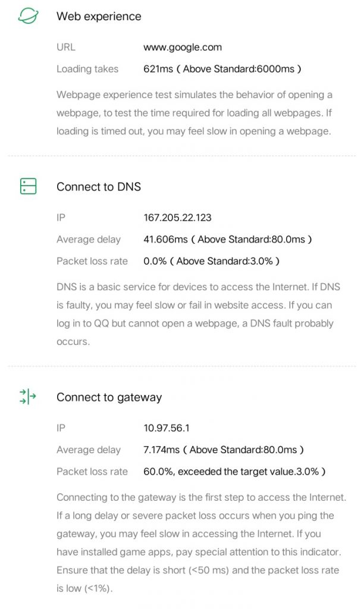
Task: Select the Web experience heading
Action: [99, 16]
